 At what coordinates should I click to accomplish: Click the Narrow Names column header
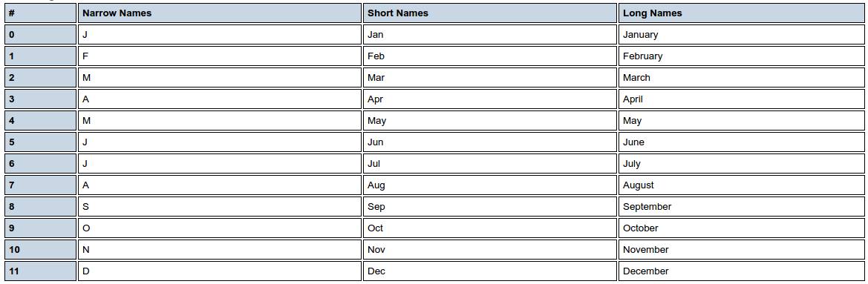220,13
